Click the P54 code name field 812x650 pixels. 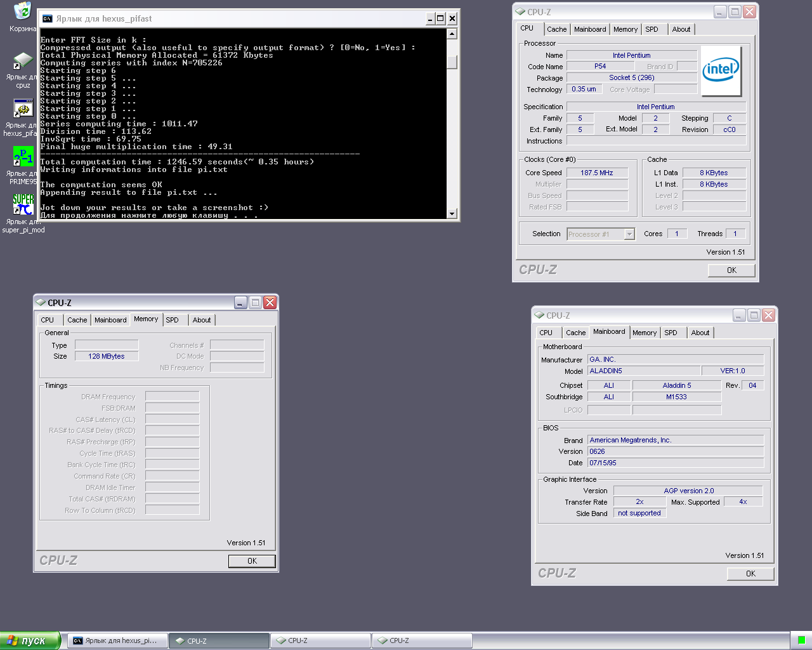[x=600, y=66]
